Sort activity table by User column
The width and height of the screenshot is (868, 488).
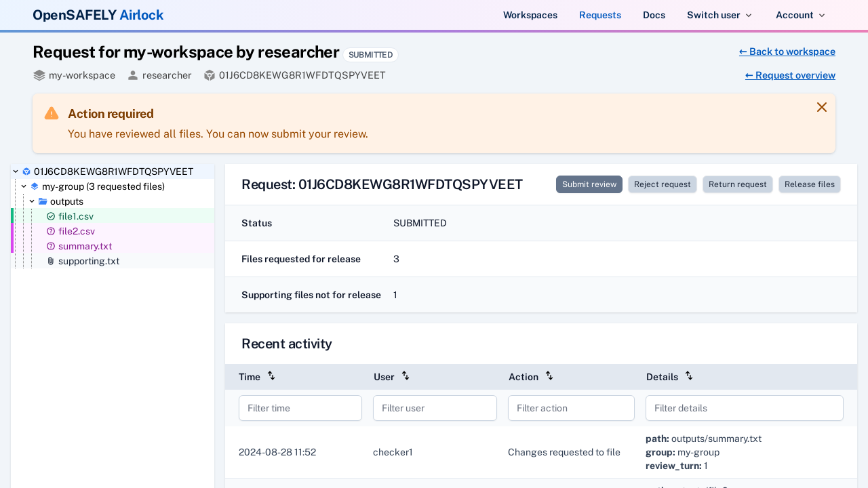click(406, 376)
